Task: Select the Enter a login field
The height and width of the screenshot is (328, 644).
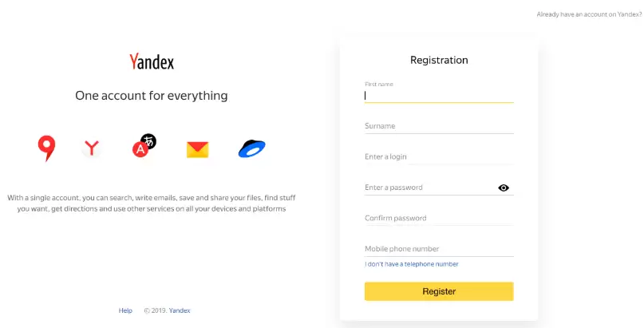Action: [438, 156]
